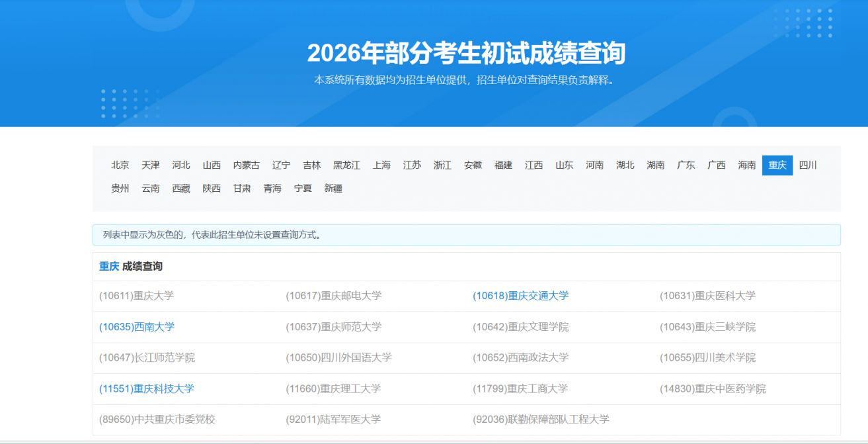
Task: Select the 西藏 province tab
Action: [x=181, y=189]
